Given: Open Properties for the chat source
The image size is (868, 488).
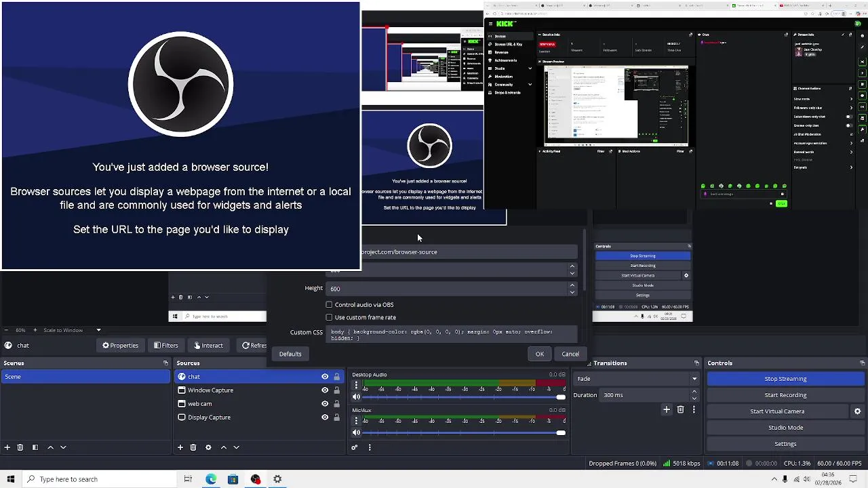Looking at the screenshot, I should [x=121, y=346].
